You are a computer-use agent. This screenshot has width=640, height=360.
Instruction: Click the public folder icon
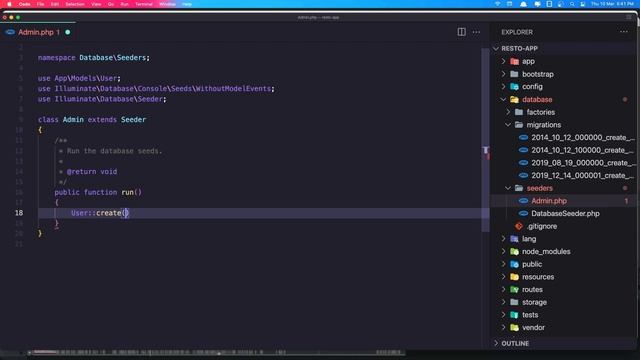(514, 264)
